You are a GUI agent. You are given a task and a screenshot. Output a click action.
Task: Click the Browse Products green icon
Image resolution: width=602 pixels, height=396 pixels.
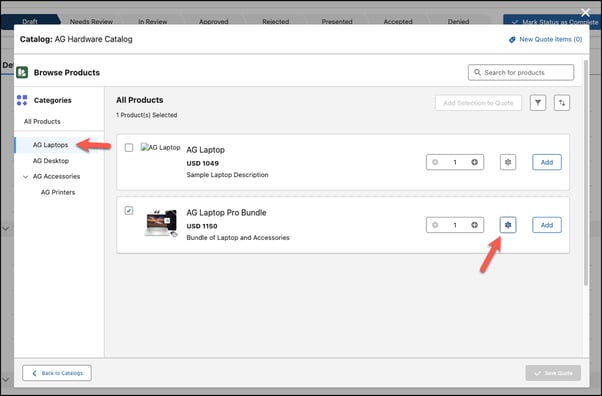click(x=22, y=72)
